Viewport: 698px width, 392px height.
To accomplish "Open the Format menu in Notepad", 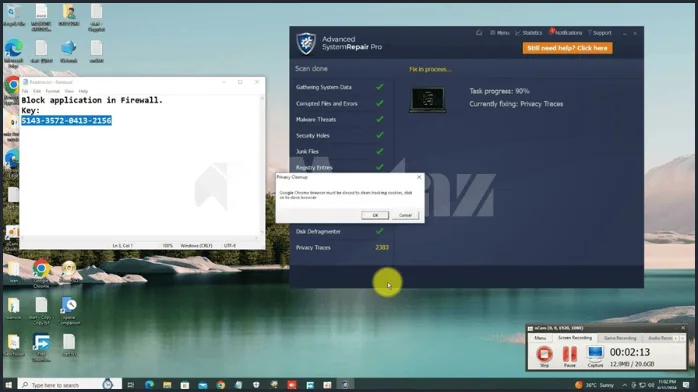I will click(x=52, y=91).
